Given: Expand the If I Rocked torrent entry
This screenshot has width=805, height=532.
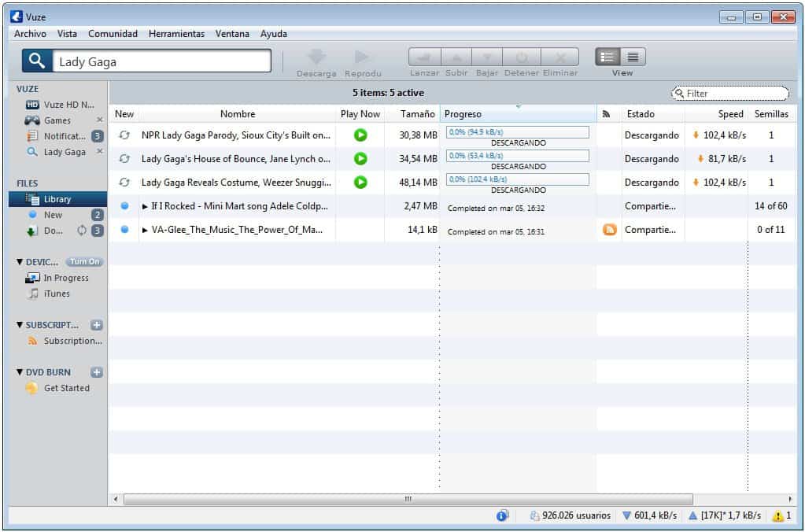Looking at the screenshot, I should [143, 205].
